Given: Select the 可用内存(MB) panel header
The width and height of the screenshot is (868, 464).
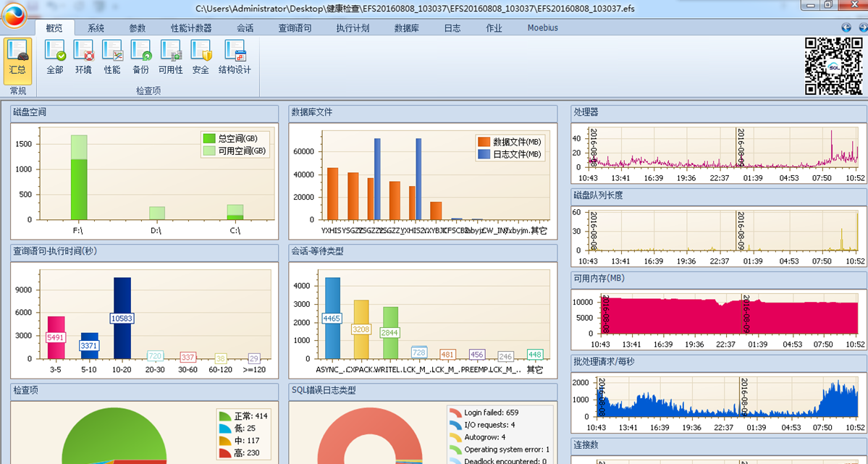Looking at the screenshot, I should [x=719, y=279].
